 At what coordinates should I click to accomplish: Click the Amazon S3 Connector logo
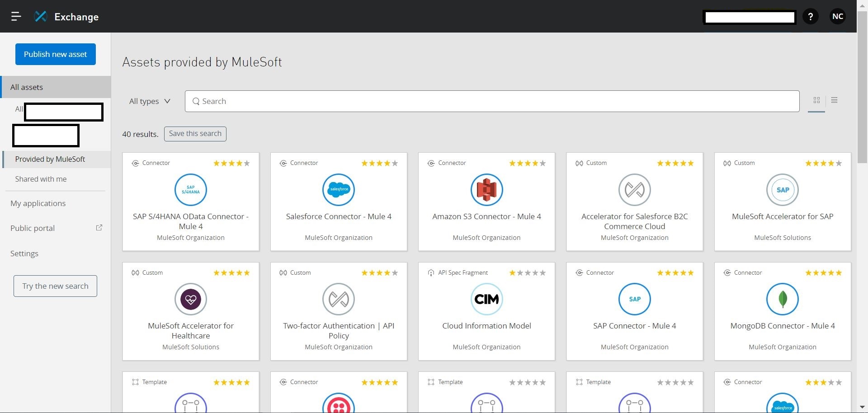point(486,190)
